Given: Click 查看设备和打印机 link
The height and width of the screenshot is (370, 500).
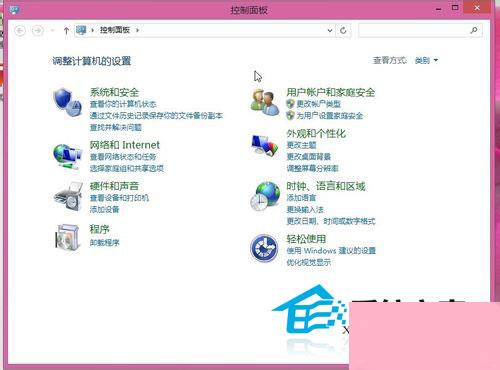Looking at the screenshot, I should (x=119, y=198).
